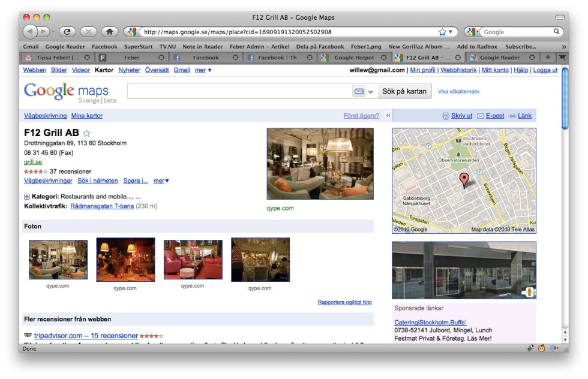Screen dimensions: 588x379
Task: Reload the page with the refresh button
Action: click(x=67, y=32)
